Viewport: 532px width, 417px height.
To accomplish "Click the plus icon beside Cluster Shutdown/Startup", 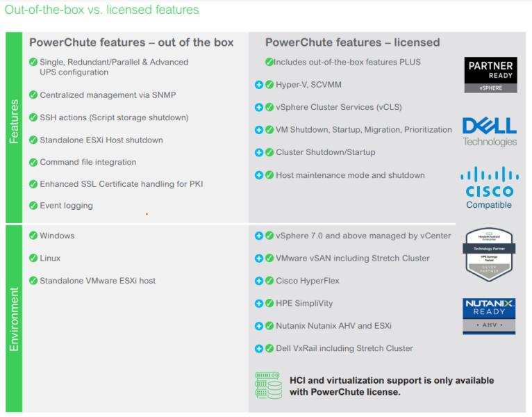I will click(259, 152).
